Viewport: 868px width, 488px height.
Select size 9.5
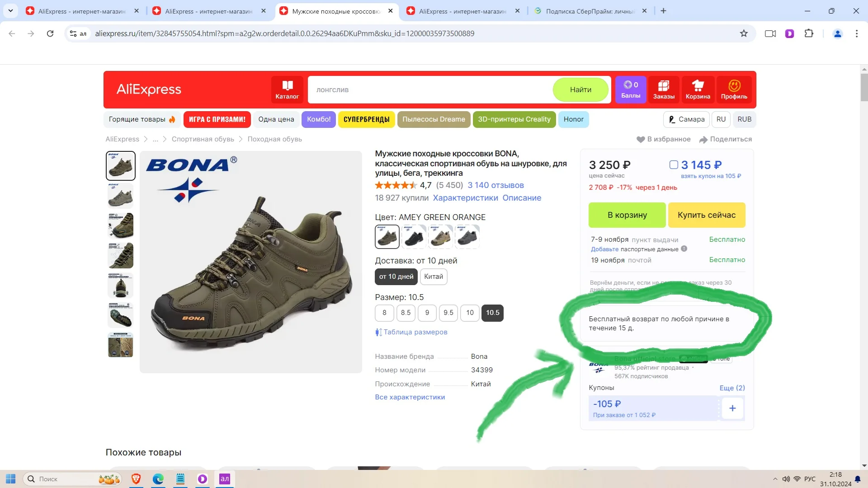pyautogui.click(x=448, y=313)
